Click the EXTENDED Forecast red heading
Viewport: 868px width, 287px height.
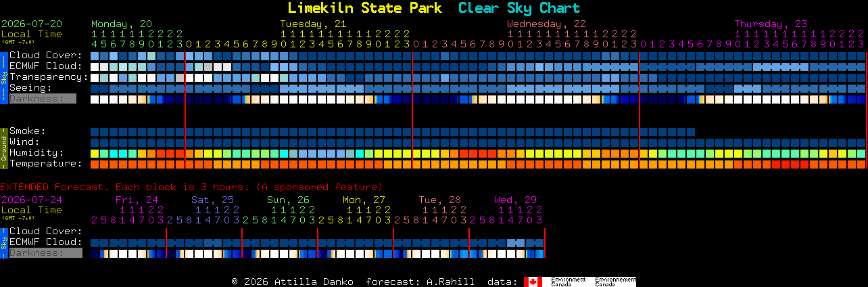click(191, 187)
